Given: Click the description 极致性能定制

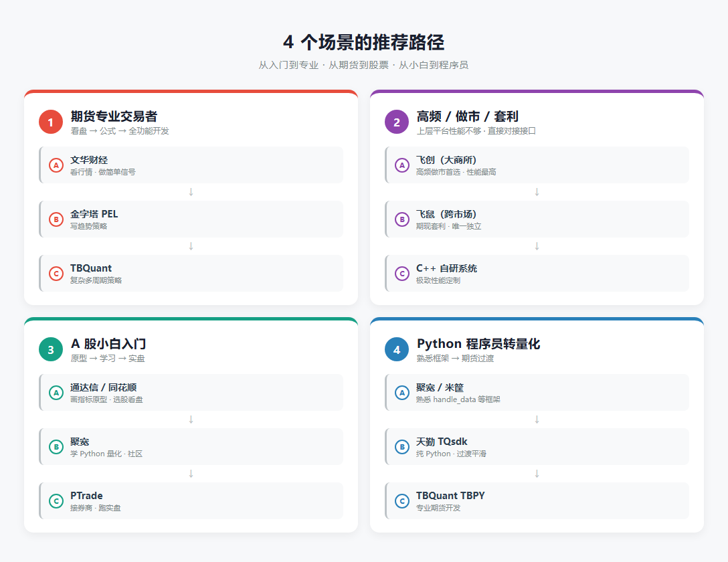Looking at the screenshot, I should [438, 280].
